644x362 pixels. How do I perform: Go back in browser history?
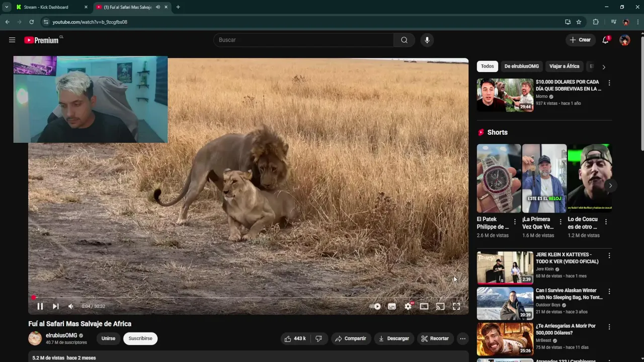tap(7, 22)
